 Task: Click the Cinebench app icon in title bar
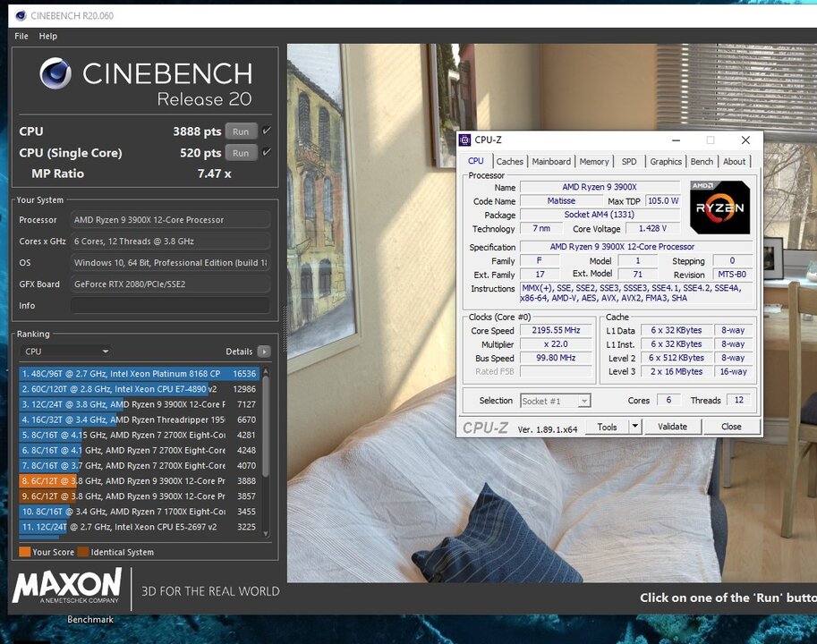(21, 15)
